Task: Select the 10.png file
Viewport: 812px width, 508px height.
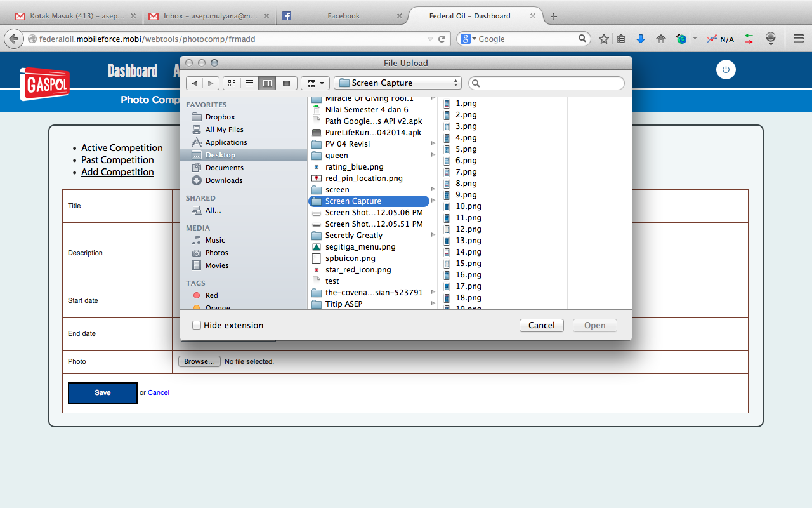Action: click(x=468, y=206)
